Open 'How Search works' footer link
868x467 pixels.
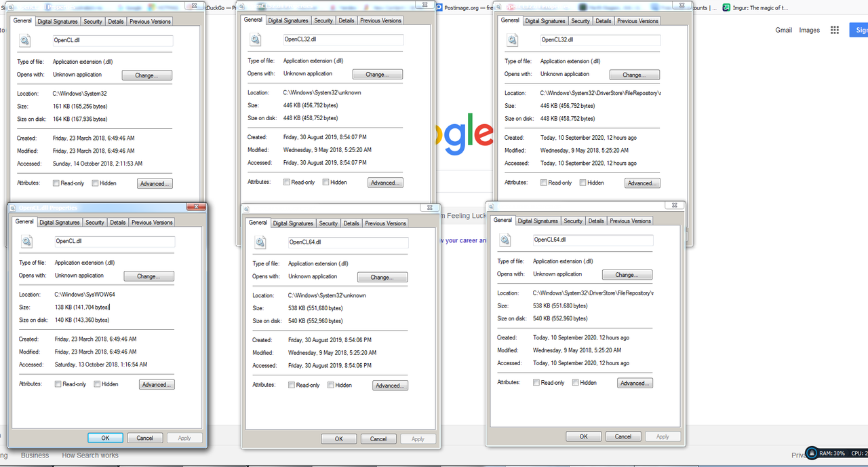pos(90,455)
